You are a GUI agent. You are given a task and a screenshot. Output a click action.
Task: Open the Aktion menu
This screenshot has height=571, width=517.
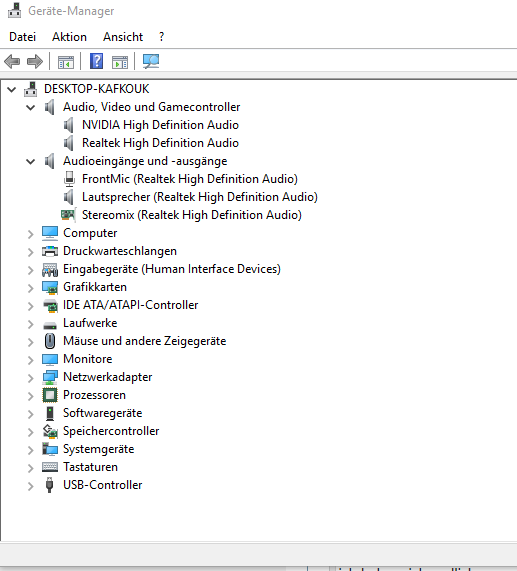pyautogui.click(x=69, y=37)
